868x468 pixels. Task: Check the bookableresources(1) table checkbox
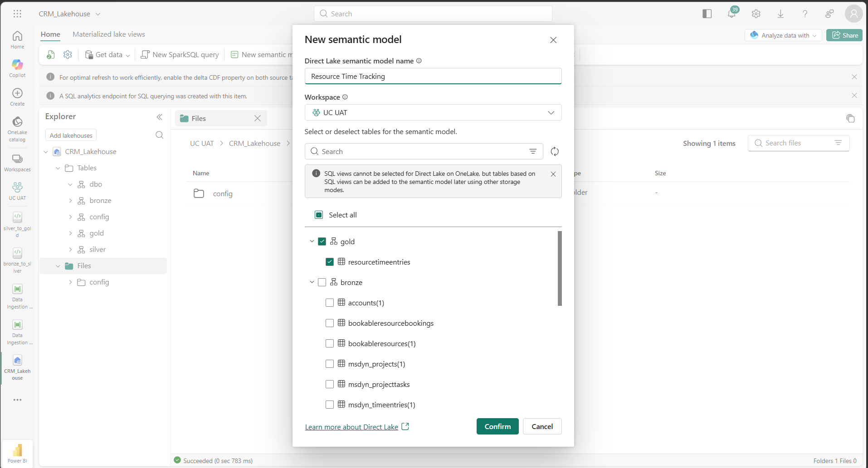[x=330, y=343]
